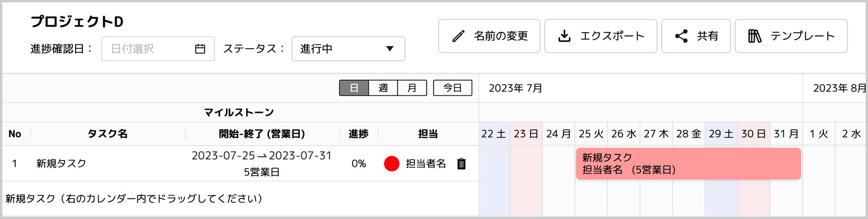Select the 新規タスク bar in the calendar
The height and width of the screenshot is (219, 868).
point(688,163)
